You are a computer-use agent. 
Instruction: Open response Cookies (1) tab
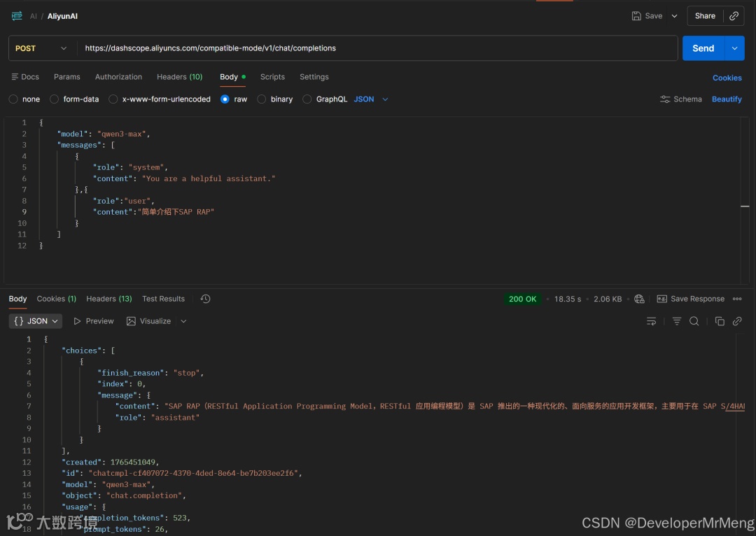click(57, 299)
